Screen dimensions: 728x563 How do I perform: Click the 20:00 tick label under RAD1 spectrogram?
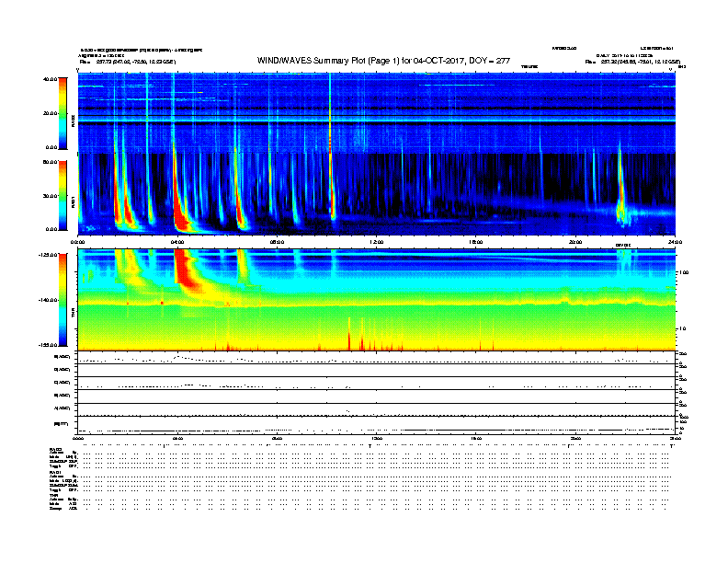575,242
